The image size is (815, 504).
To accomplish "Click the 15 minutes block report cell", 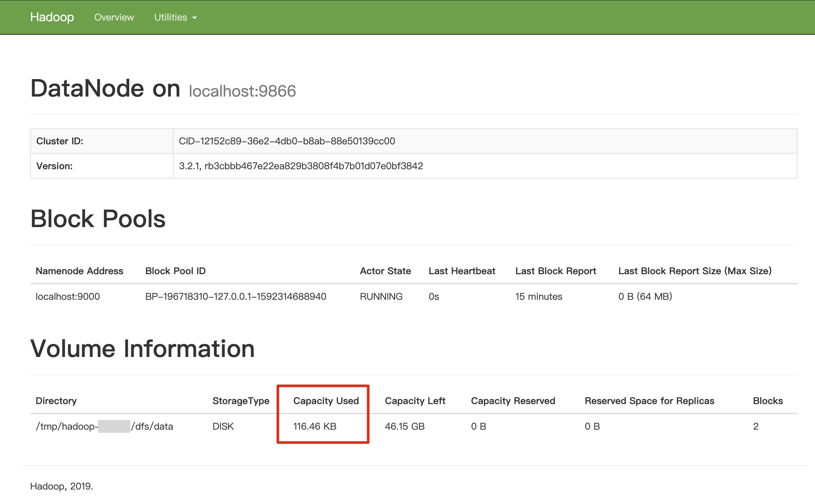I will tap(538, 296).
